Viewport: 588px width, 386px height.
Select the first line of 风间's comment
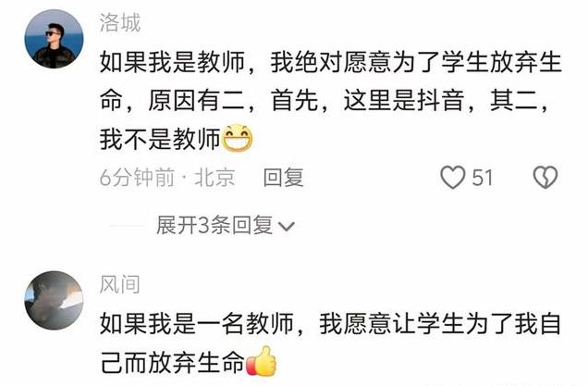[331, 324]
